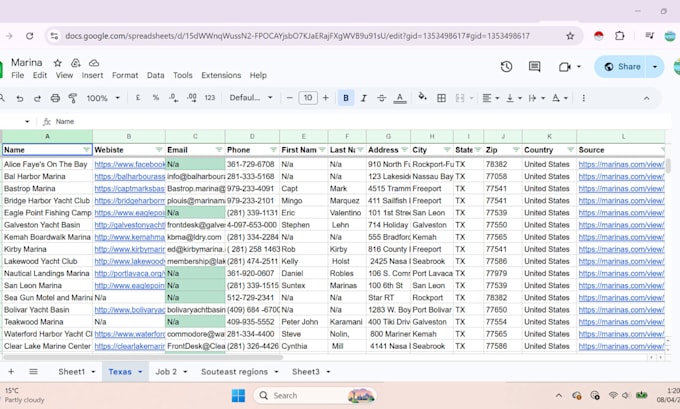
Task: Toggle filter on Phone column header
Action: (273, 150)
